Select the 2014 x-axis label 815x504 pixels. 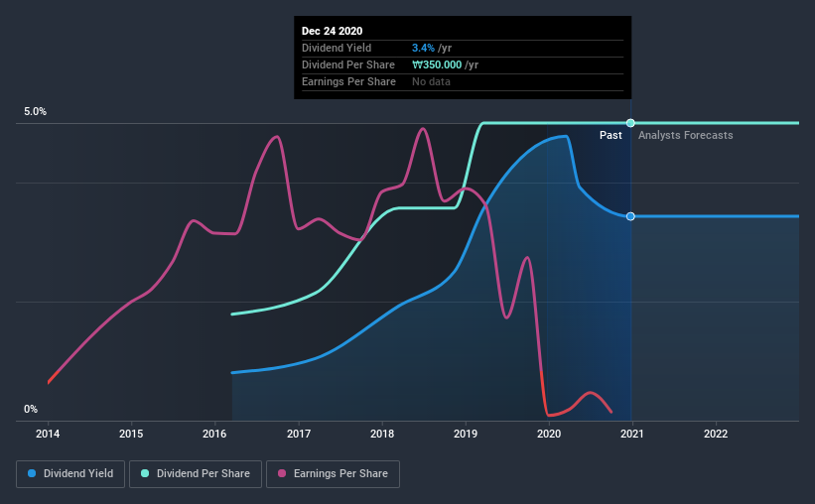(48, 434)
